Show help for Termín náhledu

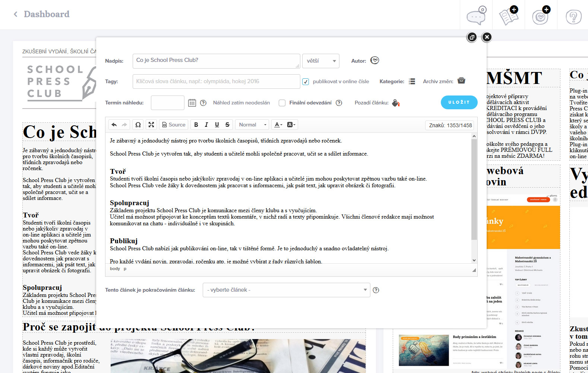tap(203, 103)
